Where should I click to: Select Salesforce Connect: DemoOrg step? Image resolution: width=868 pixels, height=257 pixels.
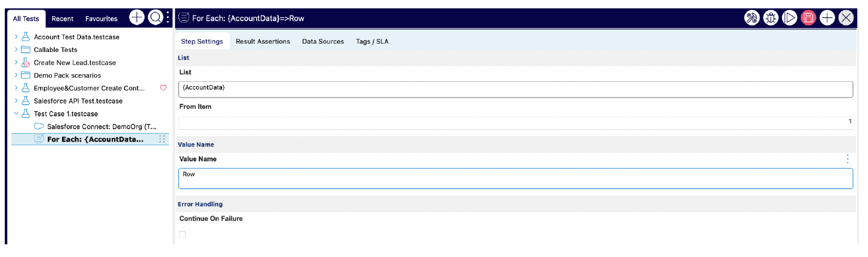click(102, 126)
